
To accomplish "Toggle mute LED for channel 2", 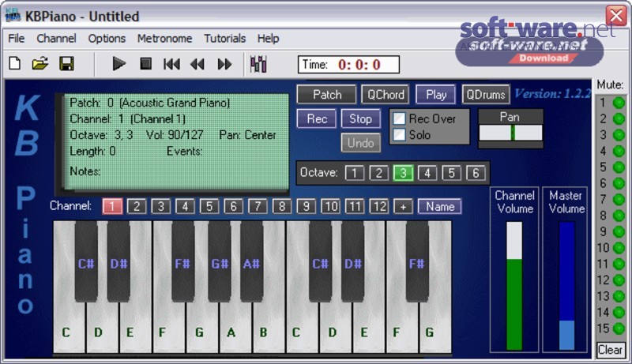I will [x=619, y=118].
